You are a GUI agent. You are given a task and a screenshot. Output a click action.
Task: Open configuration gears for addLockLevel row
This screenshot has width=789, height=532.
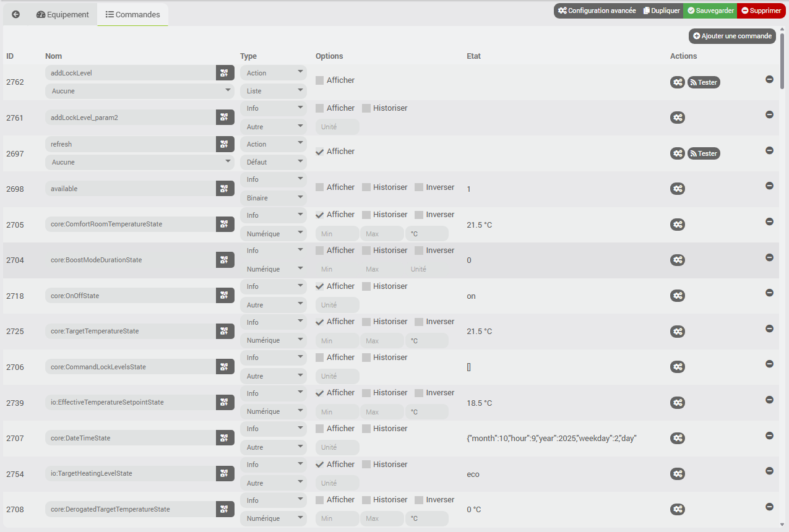point(678,82)
